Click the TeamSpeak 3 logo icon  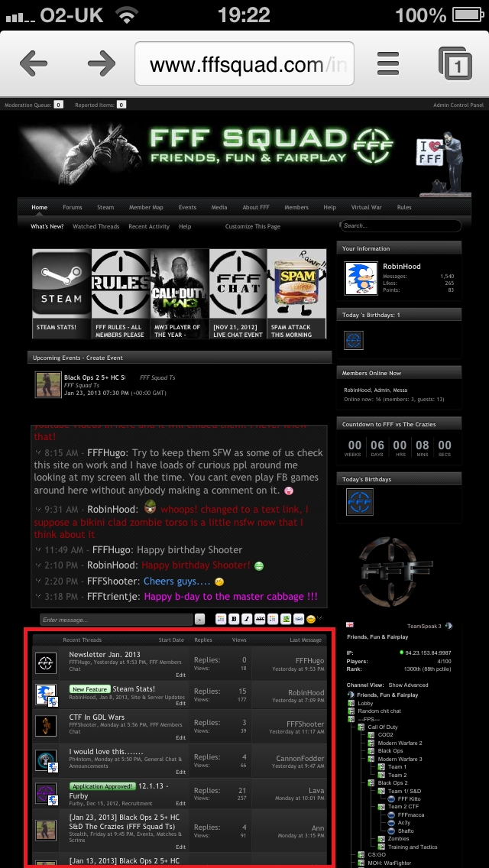click(449, 626)
